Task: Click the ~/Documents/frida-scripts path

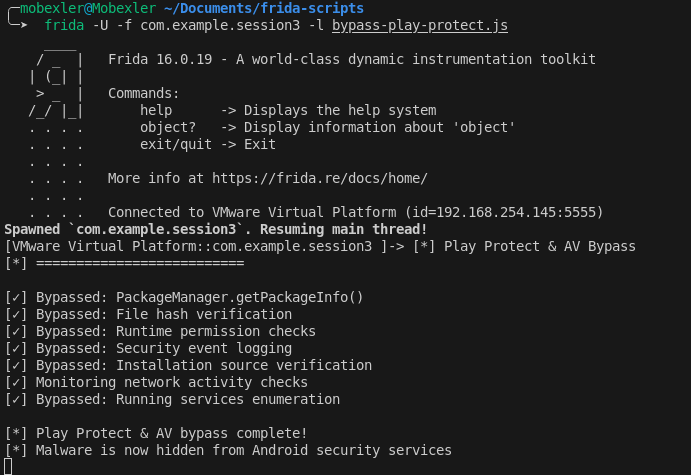Action: point(264,8)
